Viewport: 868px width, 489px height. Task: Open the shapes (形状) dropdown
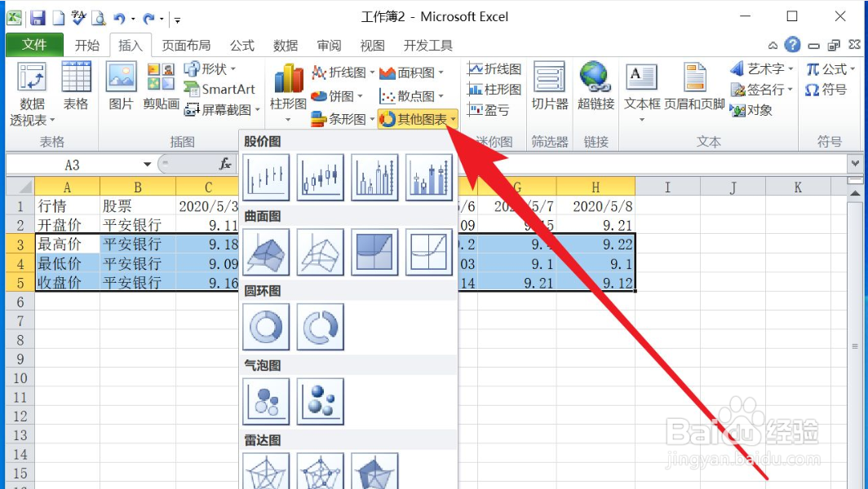210,69
